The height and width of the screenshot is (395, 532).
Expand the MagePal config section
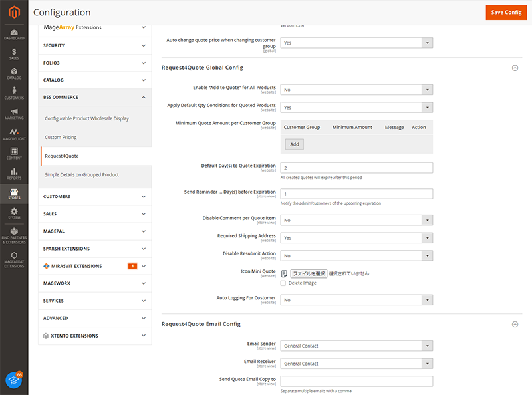(95, 231)
